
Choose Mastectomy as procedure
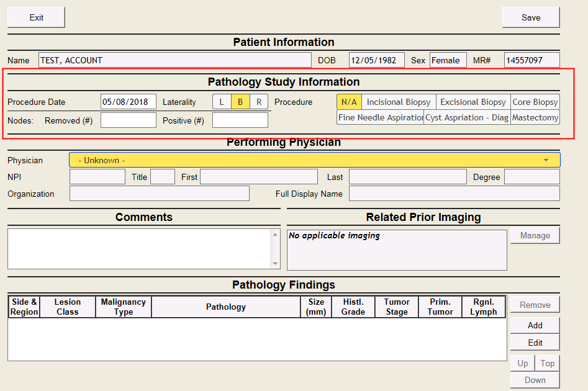pos(535,117)
